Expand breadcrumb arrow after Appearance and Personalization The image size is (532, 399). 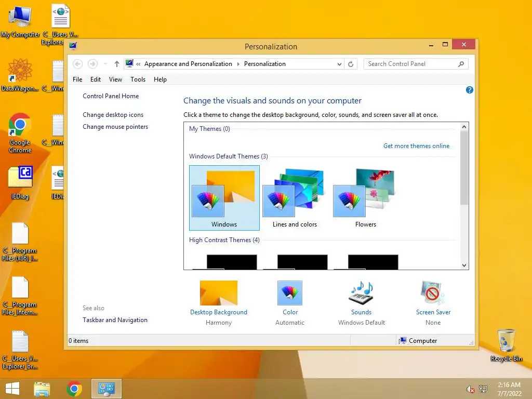[x=238, y=64]
